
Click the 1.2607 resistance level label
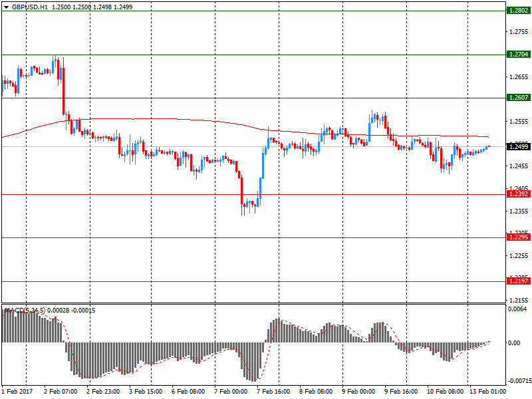[x=519, y=98]
